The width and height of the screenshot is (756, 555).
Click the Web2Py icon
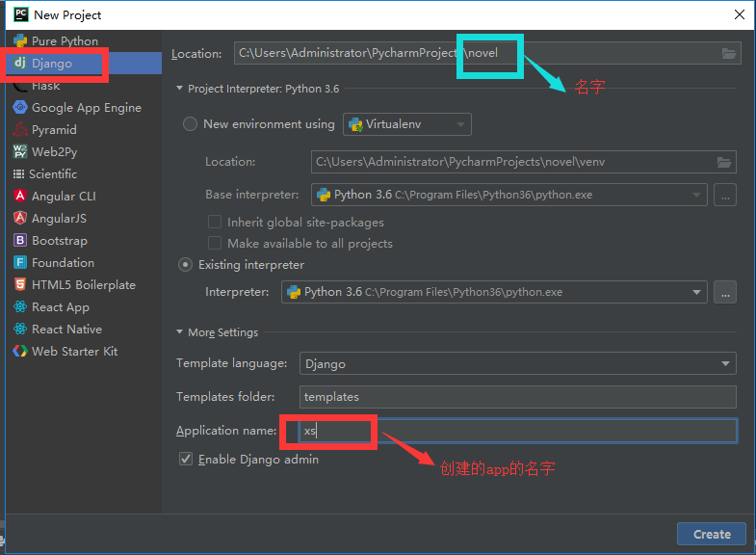20,151
